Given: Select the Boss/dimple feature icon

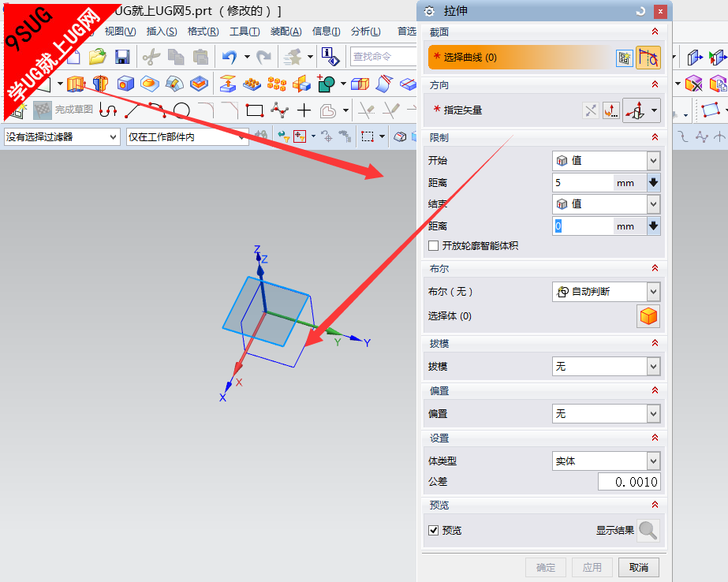Looking at the screenshot, I should click(x=150, y=84).
